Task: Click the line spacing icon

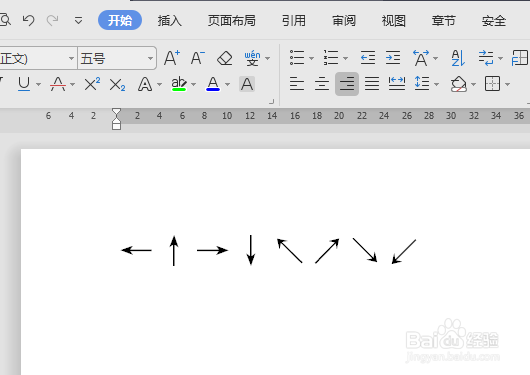Action: pos(421,83)
